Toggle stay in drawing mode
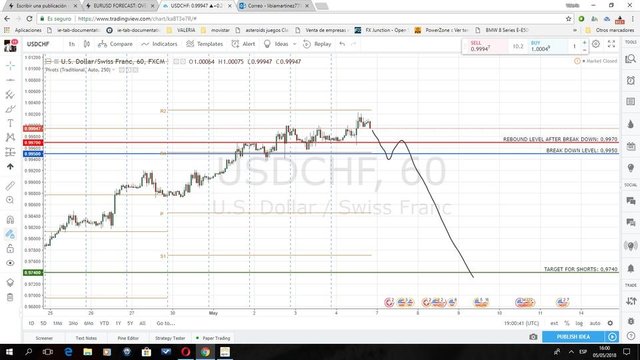 [x=10, y=234]
